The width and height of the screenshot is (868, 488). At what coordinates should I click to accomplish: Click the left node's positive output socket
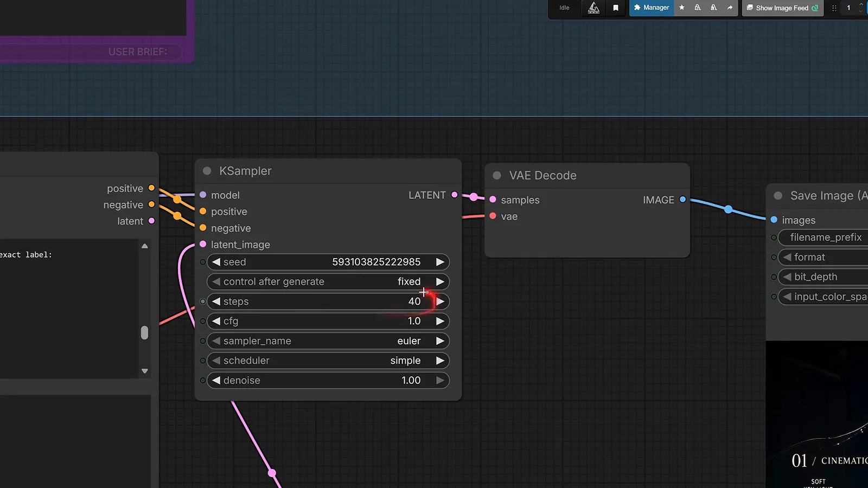[151, 188]
